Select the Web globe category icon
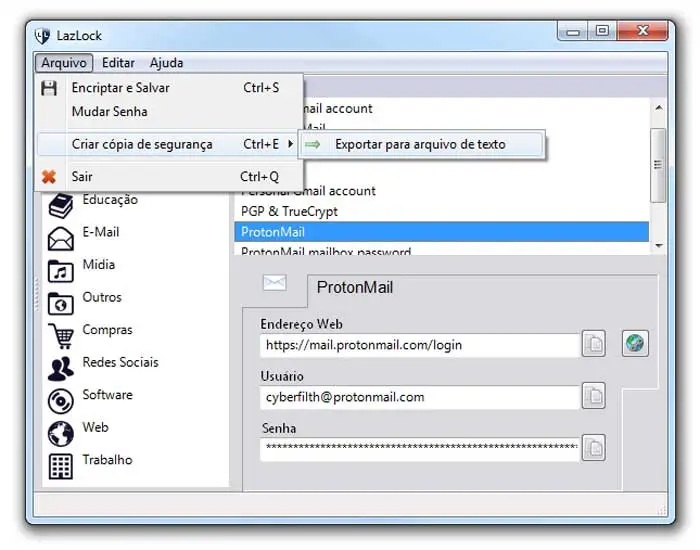700x550 pixels. (x=61, y=434)
